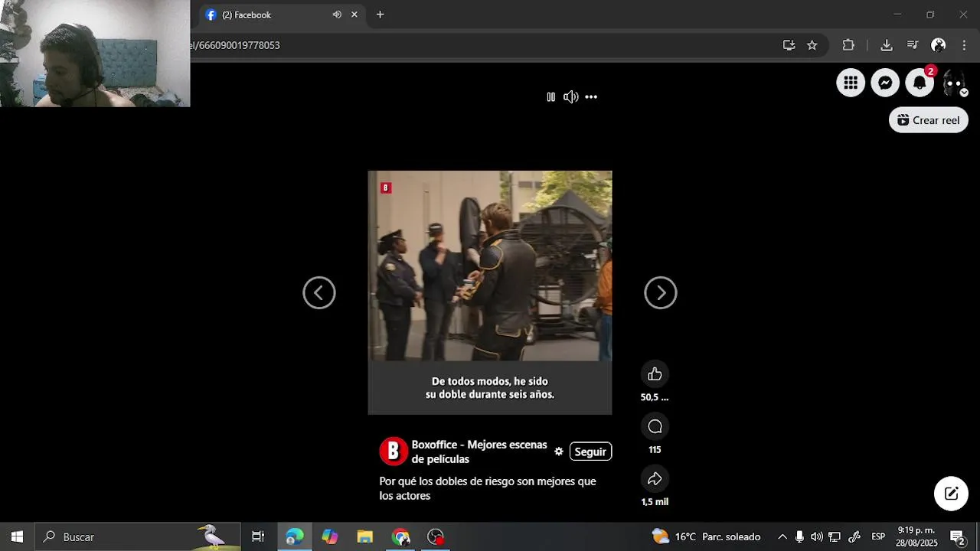
Task: Follow Boxoffice with the Seguir button
Action: point(590,452)
